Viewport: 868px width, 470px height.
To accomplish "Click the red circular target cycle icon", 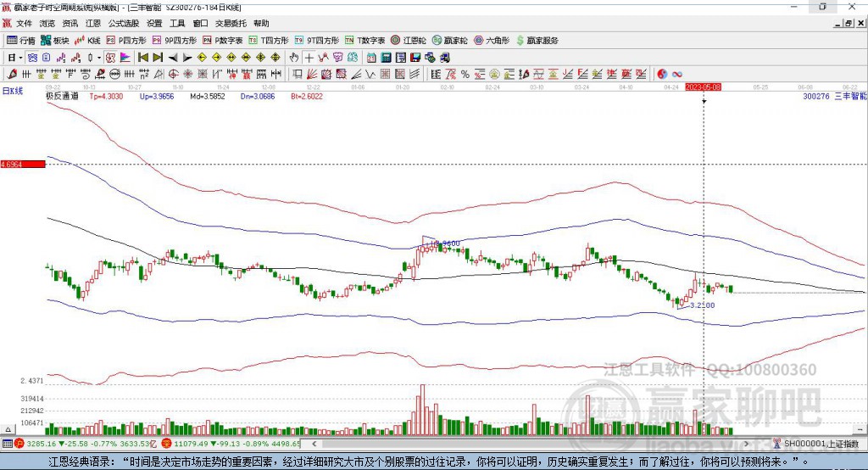I will point(173,75).
